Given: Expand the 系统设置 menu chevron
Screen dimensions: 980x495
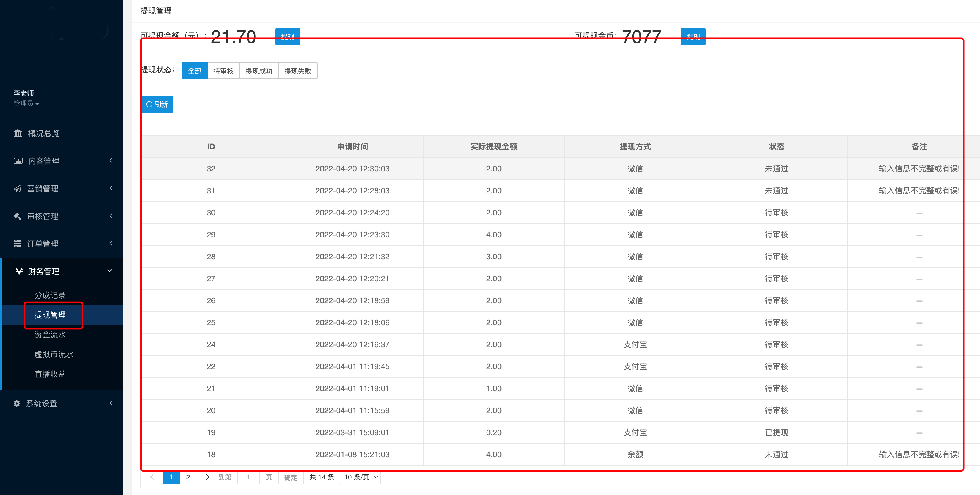Looking at the screenshot, I should (x=111, y=403).
